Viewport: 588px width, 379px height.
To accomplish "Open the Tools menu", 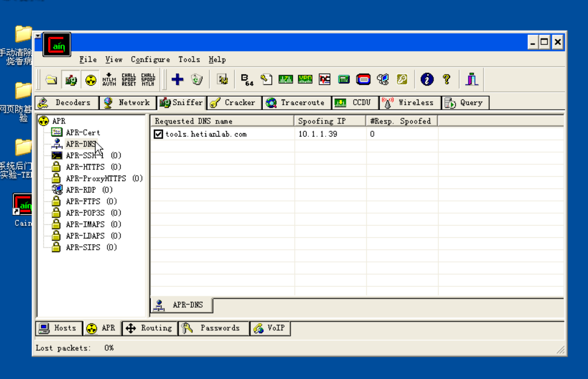I will pyautogui.click(x=189, y=59).
